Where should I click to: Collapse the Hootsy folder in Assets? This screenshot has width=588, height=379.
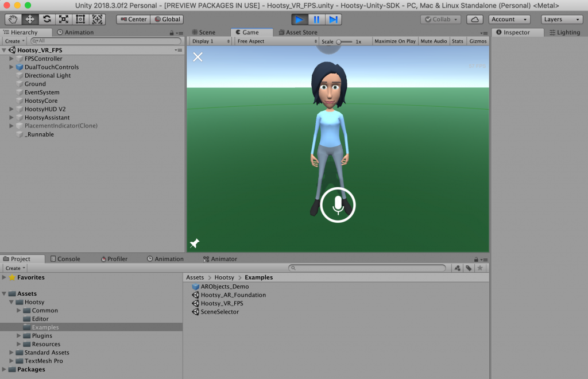11,302
